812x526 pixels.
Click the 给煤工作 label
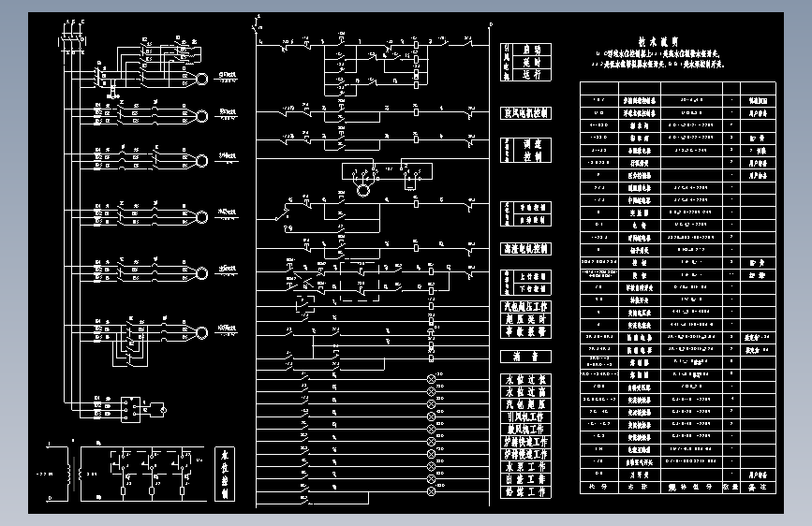525,491
